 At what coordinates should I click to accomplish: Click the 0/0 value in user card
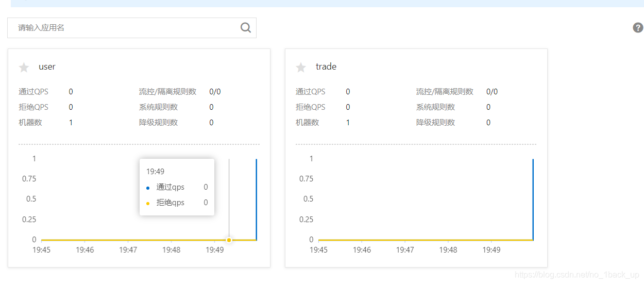pos(215,92)
